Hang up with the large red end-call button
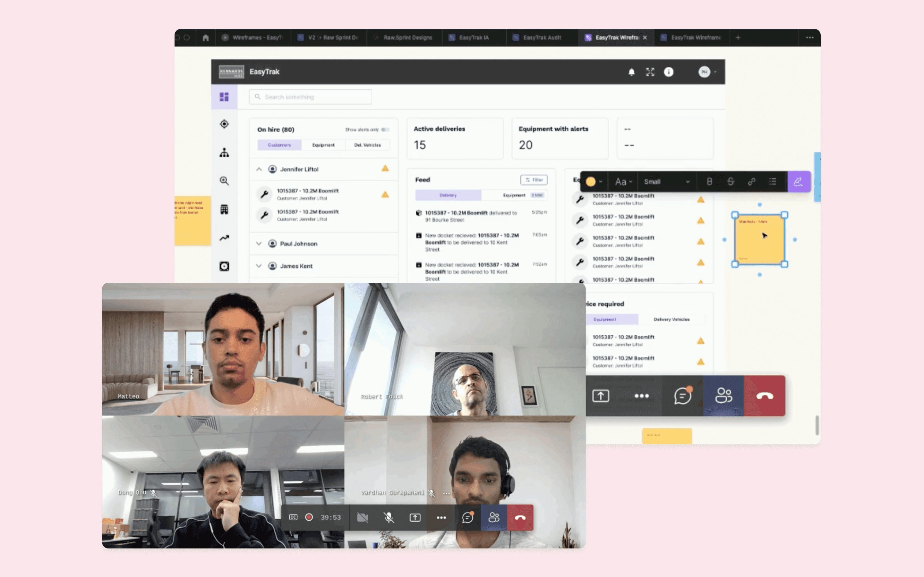Image resolution: width=924 pixels, height=577 pixels. pyautogui.click(x=765, y=396)
